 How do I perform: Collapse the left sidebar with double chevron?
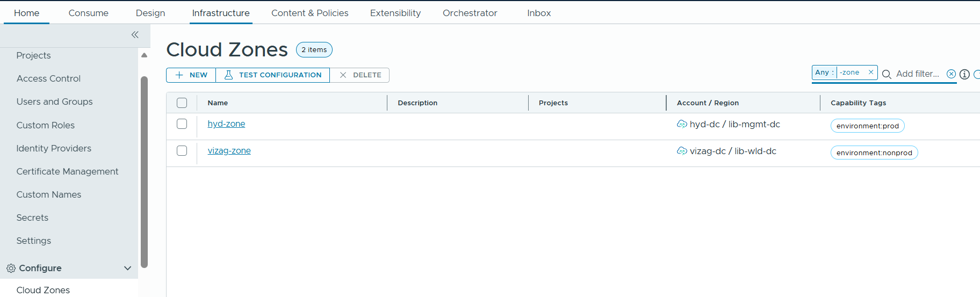[135, 35]
